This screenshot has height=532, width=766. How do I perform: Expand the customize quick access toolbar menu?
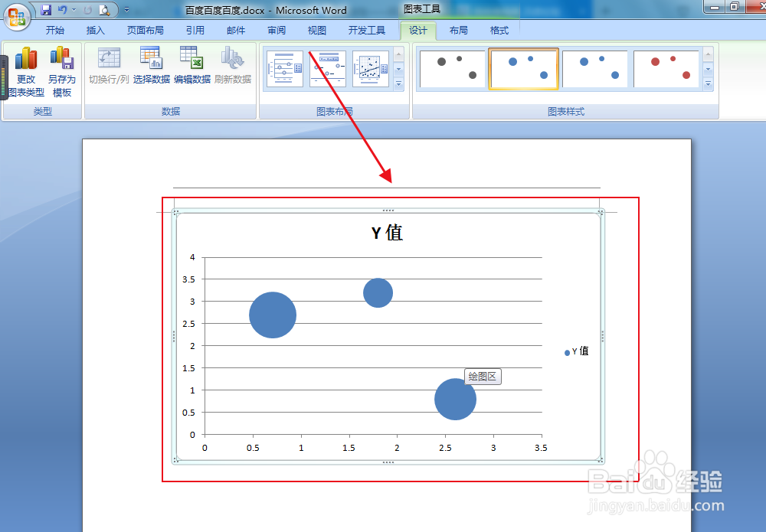126,10
